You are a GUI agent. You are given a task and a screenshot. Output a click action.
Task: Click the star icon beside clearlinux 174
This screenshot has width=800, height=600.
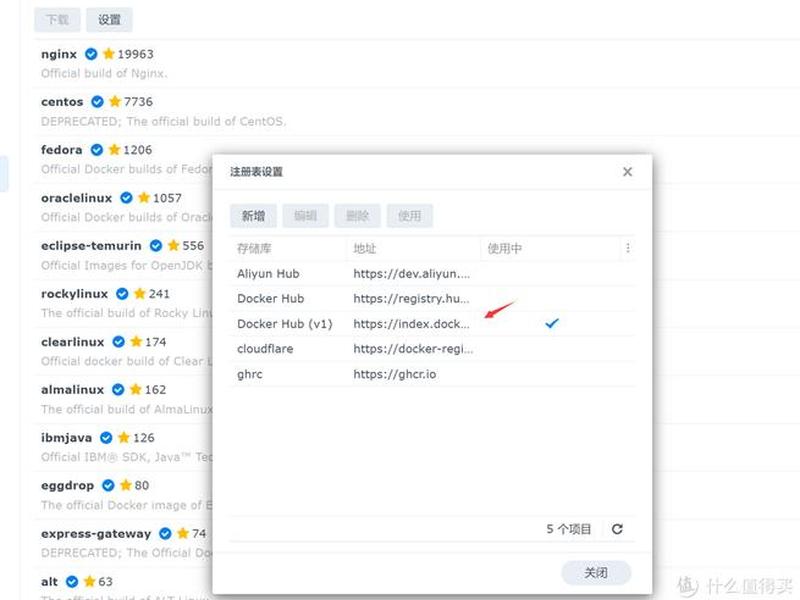(136, 341)
